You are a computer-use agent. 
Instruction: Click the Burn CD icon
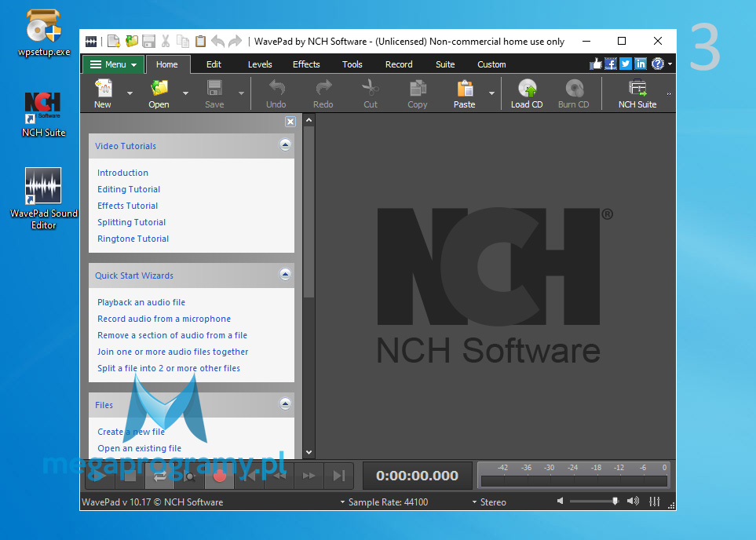tap(574, 89)
